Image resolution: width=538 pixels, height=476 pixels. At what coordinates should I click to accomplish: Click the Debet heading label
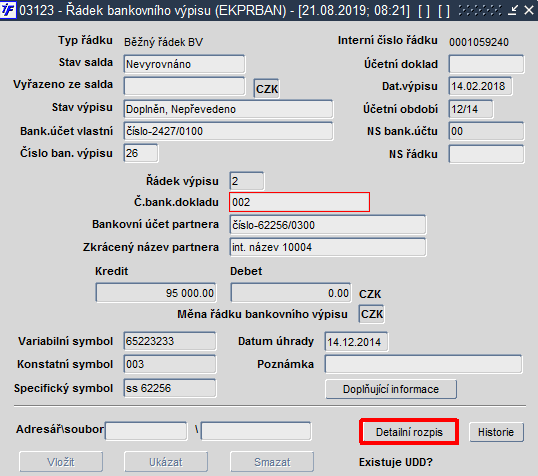click(x=246, y=271)
